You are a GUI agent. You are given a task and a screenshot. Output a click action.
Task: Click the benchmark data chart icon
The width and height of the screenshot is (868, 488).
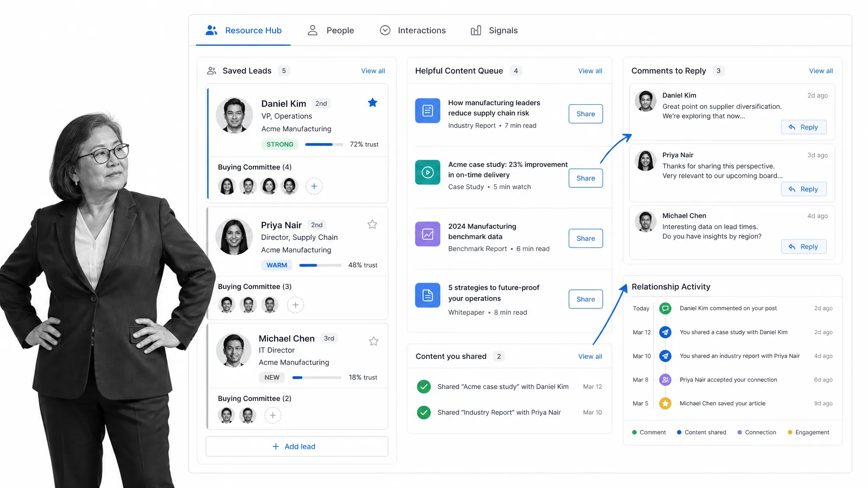pyautogui.click(x=428, y=234)
